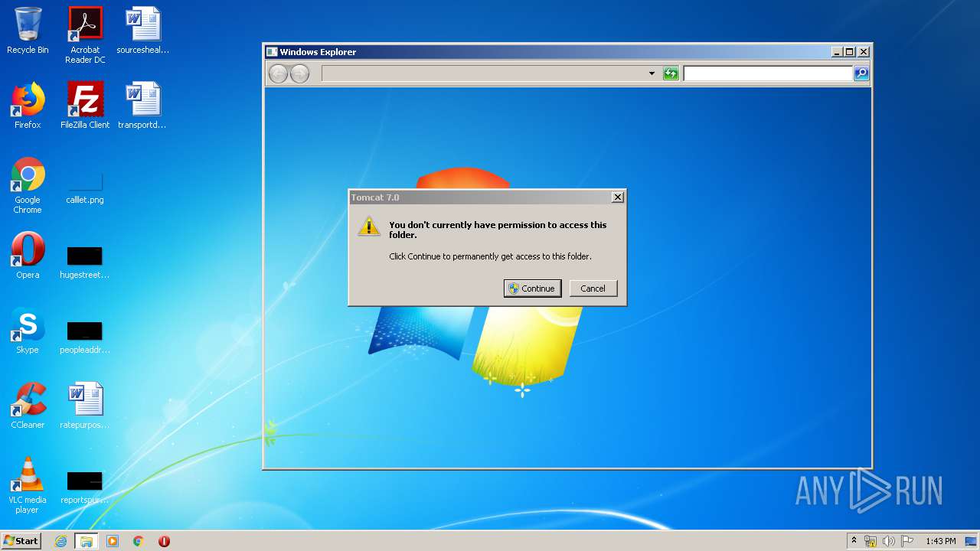The width and height of the screenshot is (980, 551).
Task: Open FileZilla Client shortcut
Action: pyautogui.click(x=85, y=106)
